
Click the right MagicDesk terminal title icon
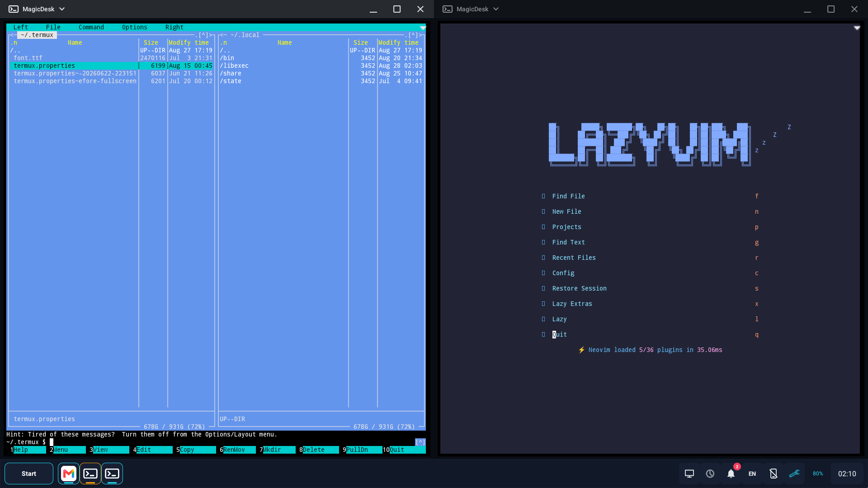point(448,9)
